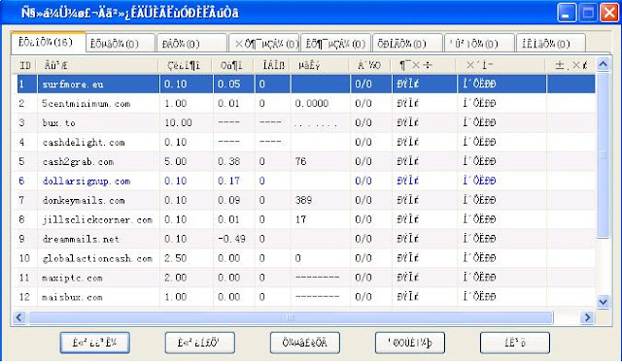622x364 pixels.
Task: Click the vertical scrollbar down arrow
Action: [x=603, y=302]
